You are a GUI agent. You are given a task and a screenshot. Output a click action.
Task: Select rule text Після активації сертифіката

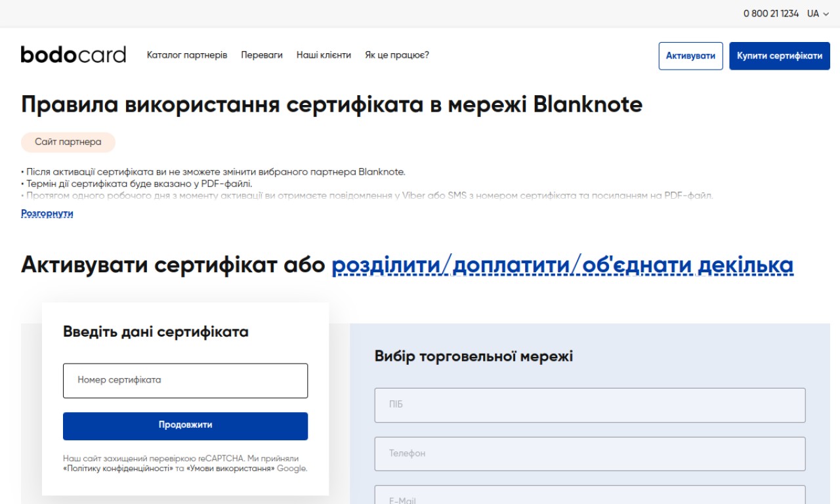pyautogui.click(x=213, y=172)
